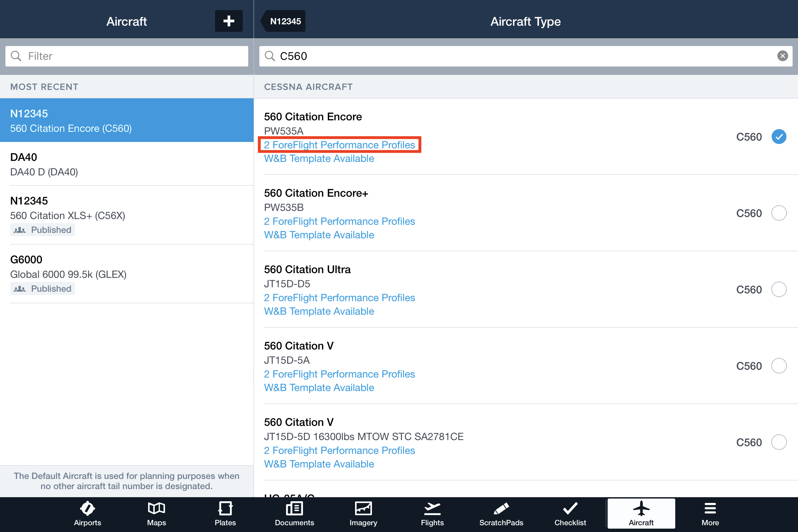Select the 560 Citation V JT15D-5A radio button
Screen dimensions: 798x532
coord(779,366)
